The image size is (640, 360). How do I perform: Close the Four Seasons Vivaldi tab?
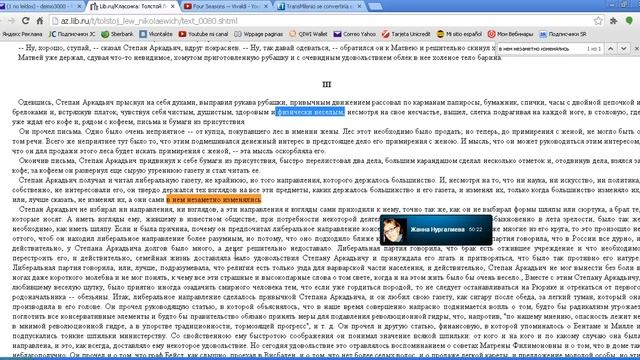(x=266, y=7)
